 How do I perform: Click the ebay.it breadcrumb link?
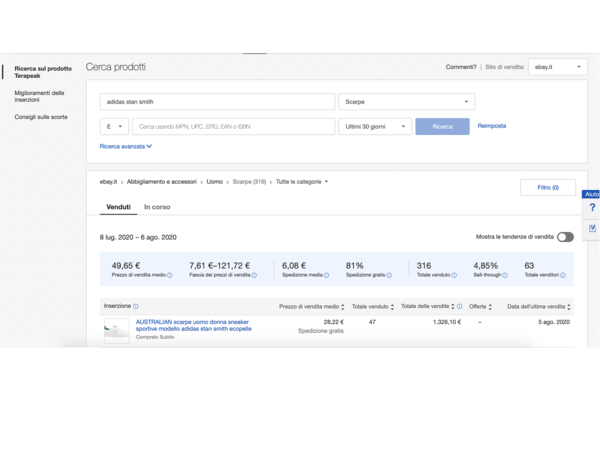pyautogui.click(x=108, y=182)
